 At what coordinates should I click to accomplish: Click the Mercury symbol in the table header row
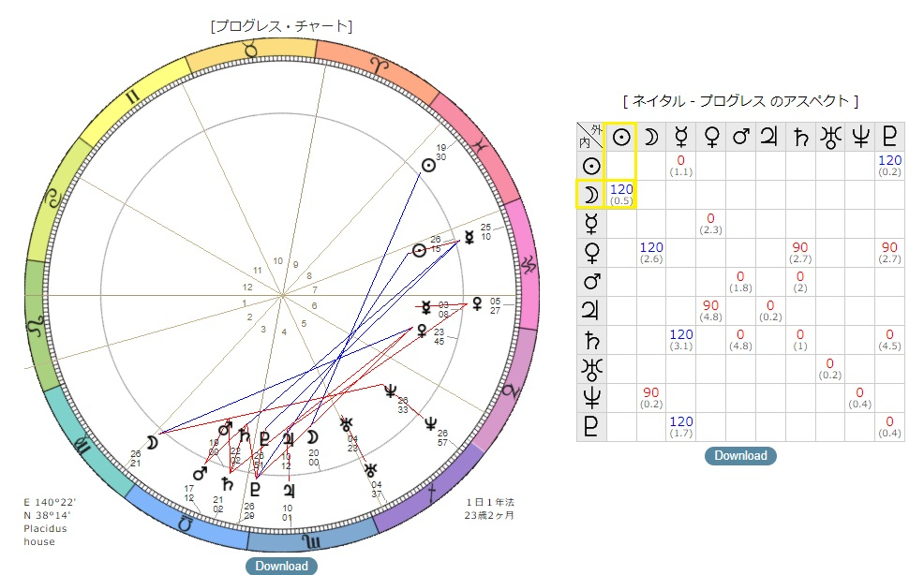680,137
